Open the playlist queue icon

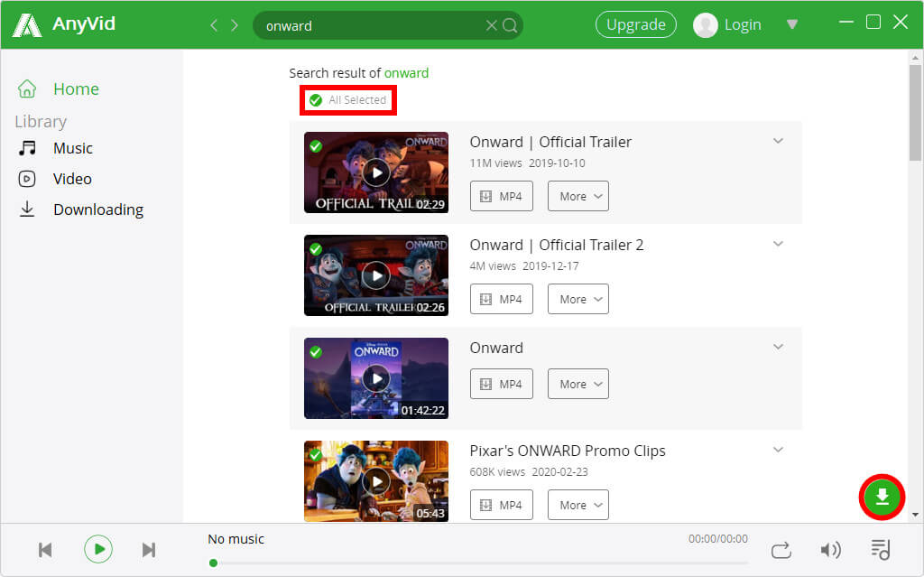click(881, 549)
